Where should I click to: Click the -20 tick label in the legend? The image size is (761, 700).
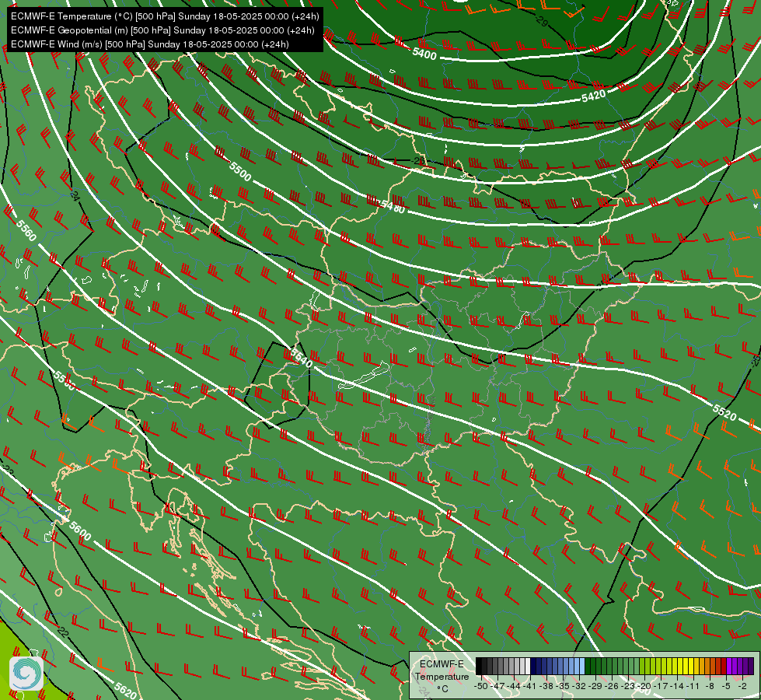[644, 686]
